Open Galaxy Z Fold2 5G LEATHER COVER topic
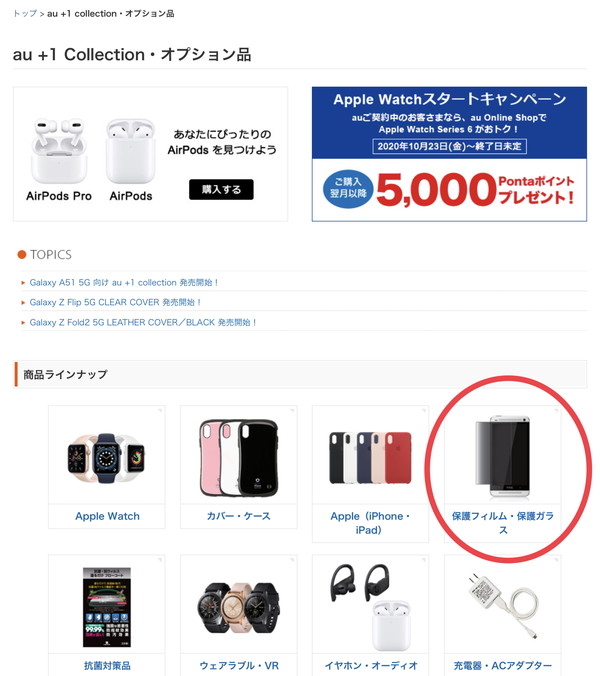The width and height of the screenshot is (600, 676). 143,322
